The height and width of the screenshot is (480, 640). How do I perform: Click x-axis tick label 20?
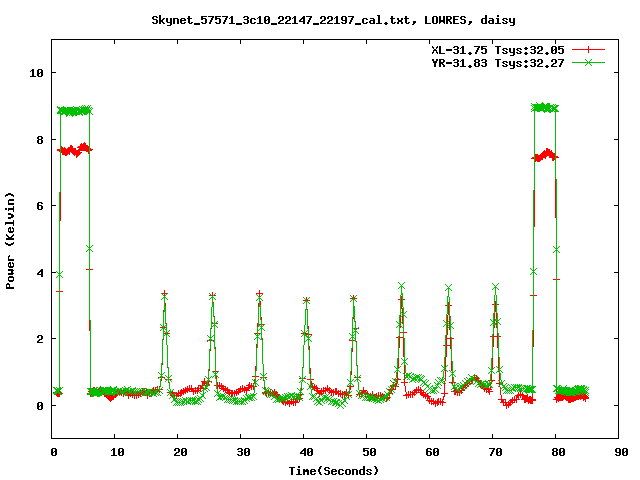(180, 452)
